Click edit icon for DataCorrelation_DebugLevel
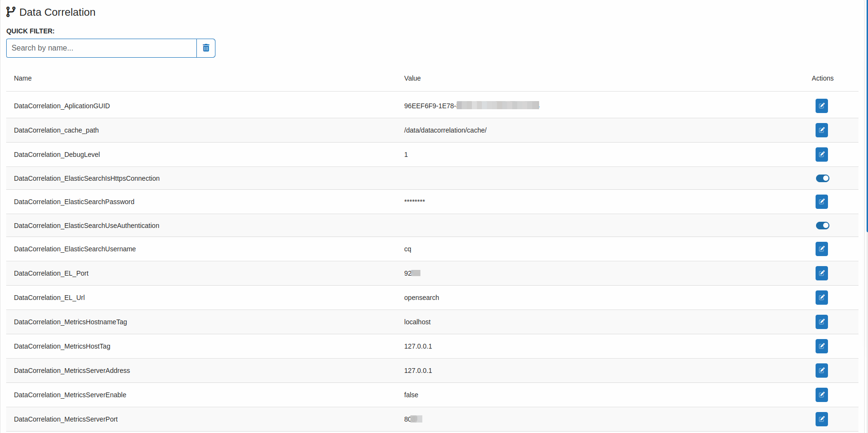Screen dimensions: 868x433 click(821, 155)
